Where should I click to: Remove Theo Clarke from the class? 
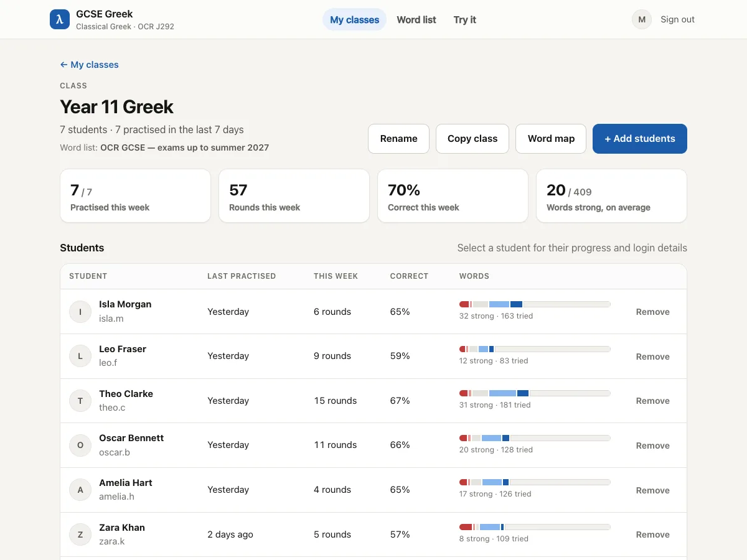click(x=652, y=401)
